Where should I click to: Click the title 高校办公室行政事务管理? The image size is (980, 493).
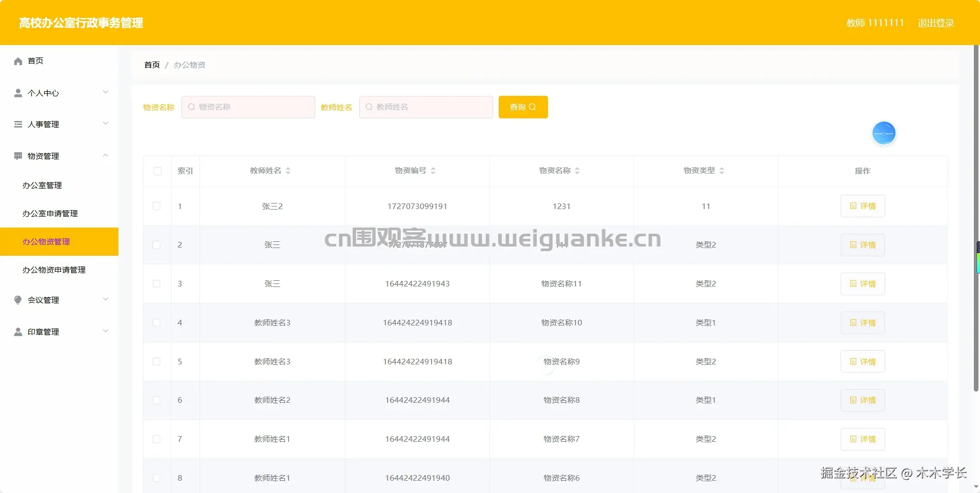point(81,23)
